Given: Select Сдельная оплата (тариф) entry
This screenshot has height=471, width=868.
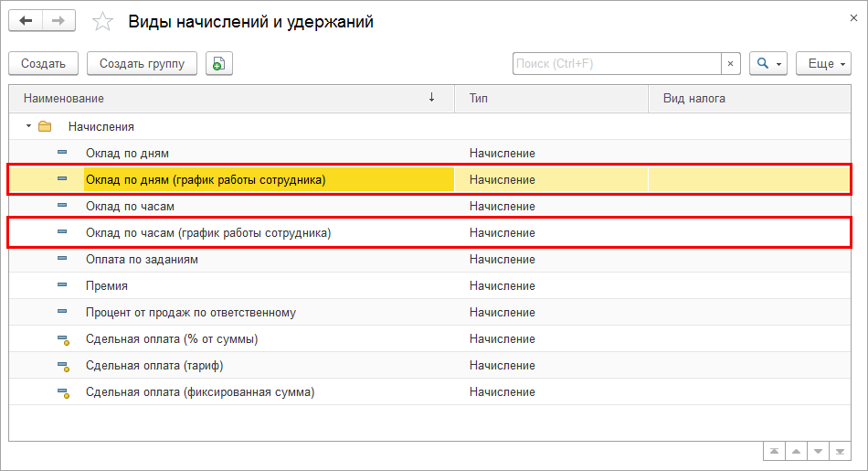Looking at the screenshot, I should click(154, 366).
